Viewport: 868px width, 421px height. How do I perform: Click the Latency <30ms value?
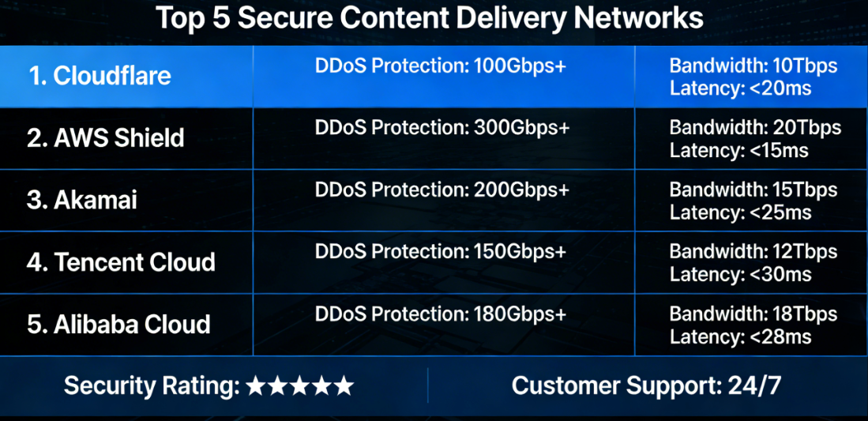741,274
